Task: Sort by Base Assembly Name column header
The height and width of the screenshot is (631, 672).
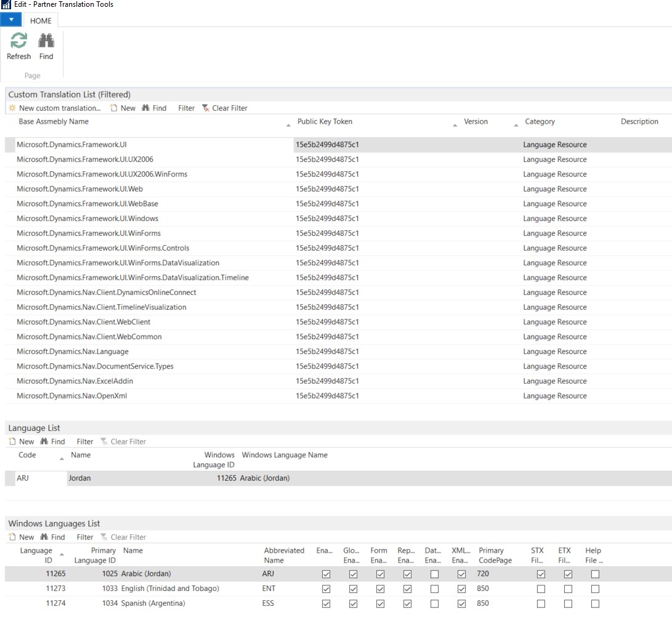Action: coord(54,122)
